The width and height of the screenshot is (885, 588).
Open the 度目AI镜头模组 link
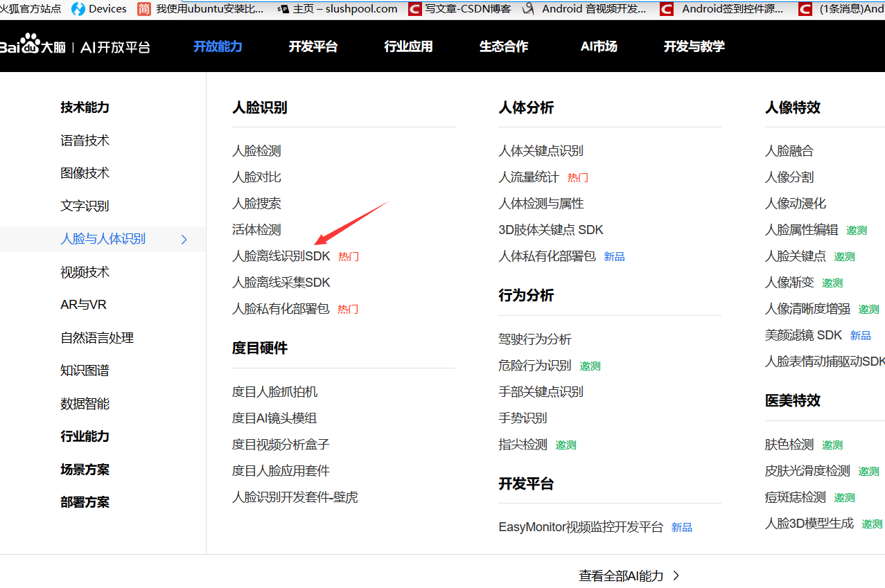click(274, 418)
